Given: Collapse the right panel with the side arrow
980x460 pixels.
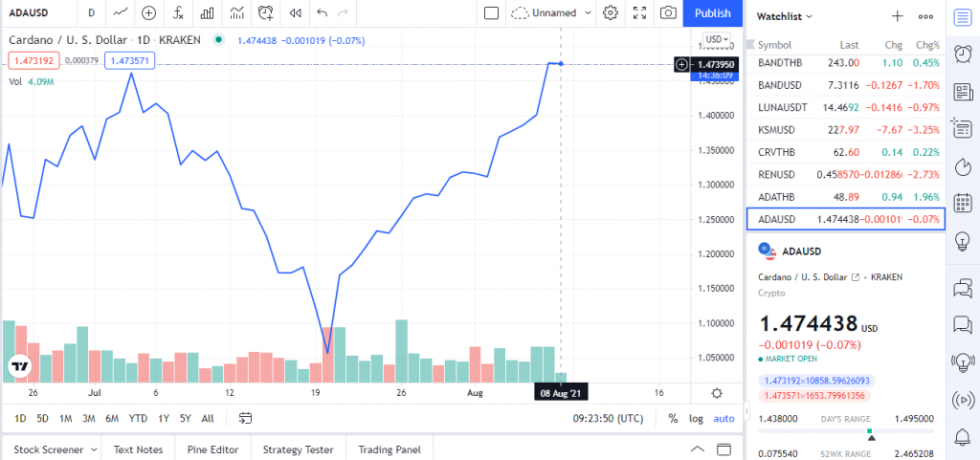Looking at the screenshot, I should click(745, 411).
